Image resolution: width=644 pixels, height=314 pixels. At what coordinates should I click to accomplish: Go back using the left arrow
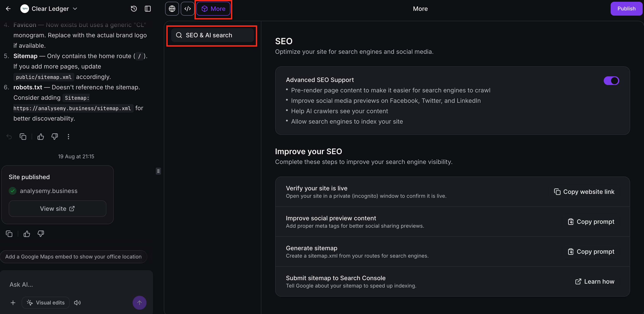[8, 9]
